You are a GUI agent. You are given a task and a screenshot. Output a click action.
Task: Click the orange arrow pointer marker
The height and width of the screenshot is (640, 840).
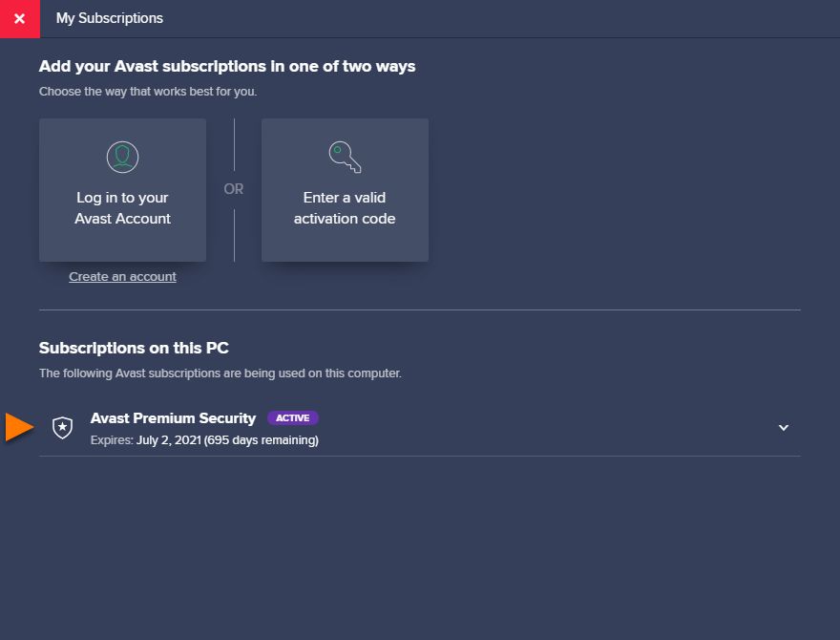[x=19, y=427]
